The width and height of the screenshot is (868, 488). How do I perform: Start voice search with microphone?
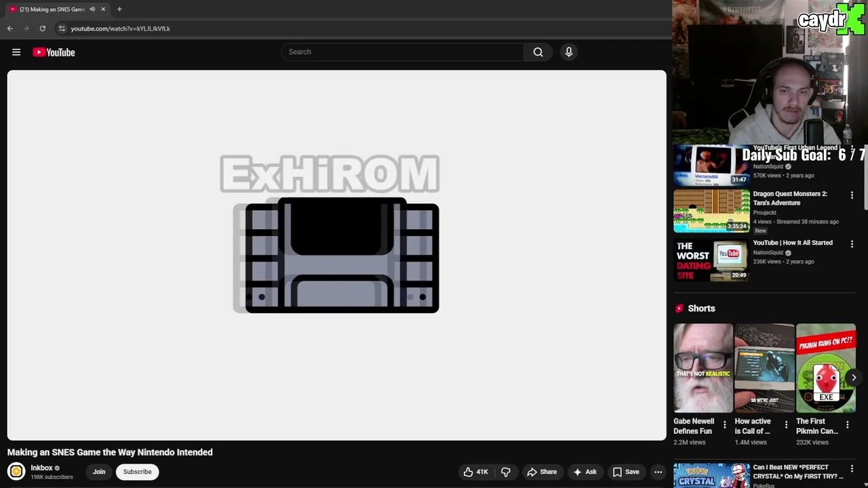569,52
